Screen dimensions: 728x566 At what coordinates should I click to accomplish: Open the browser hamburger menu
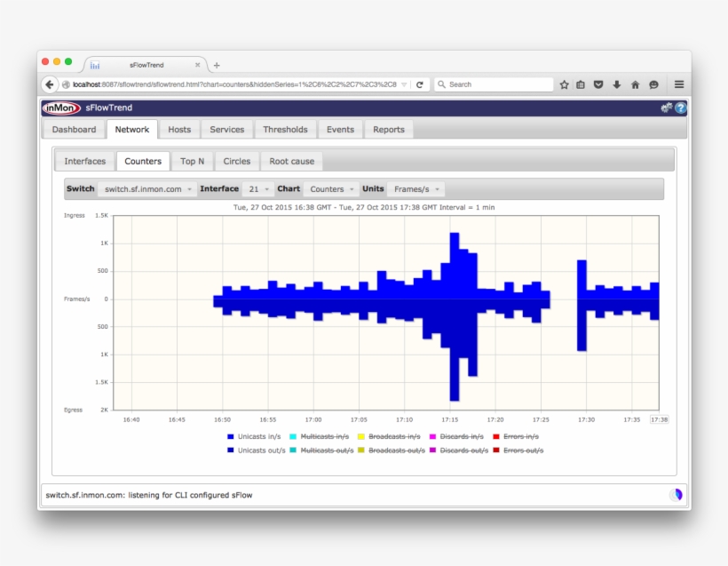[679, 84]
